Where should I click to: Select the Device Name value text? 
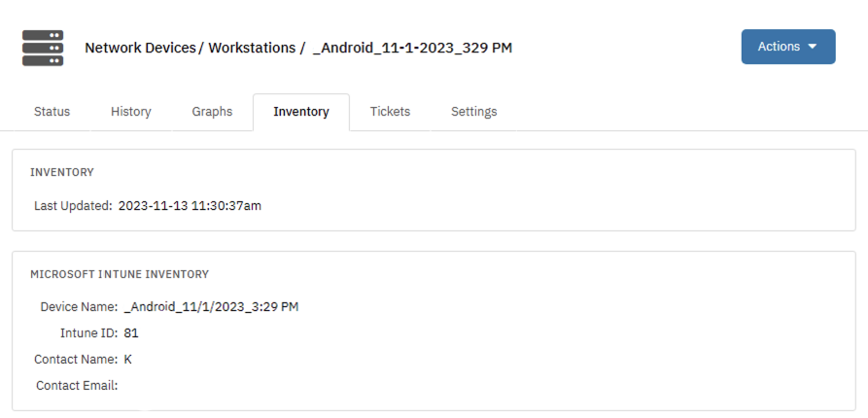pos(211,307)
